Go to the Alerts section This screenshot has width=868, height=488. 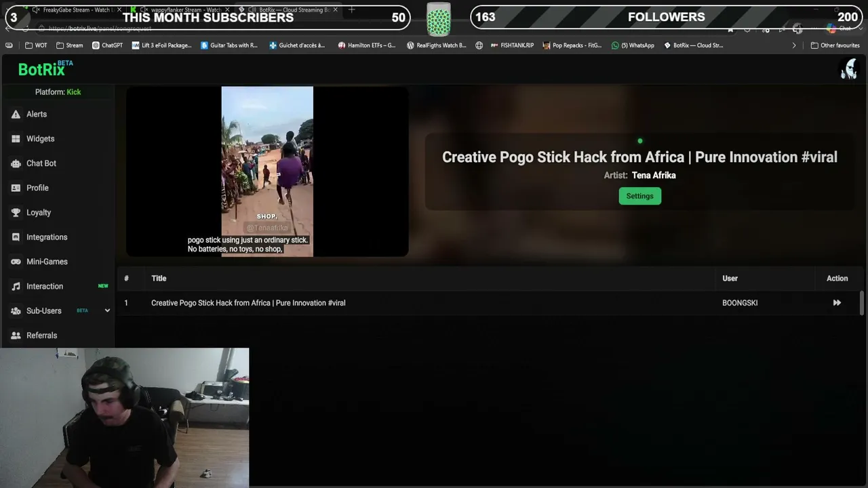(x=37, y=115)
